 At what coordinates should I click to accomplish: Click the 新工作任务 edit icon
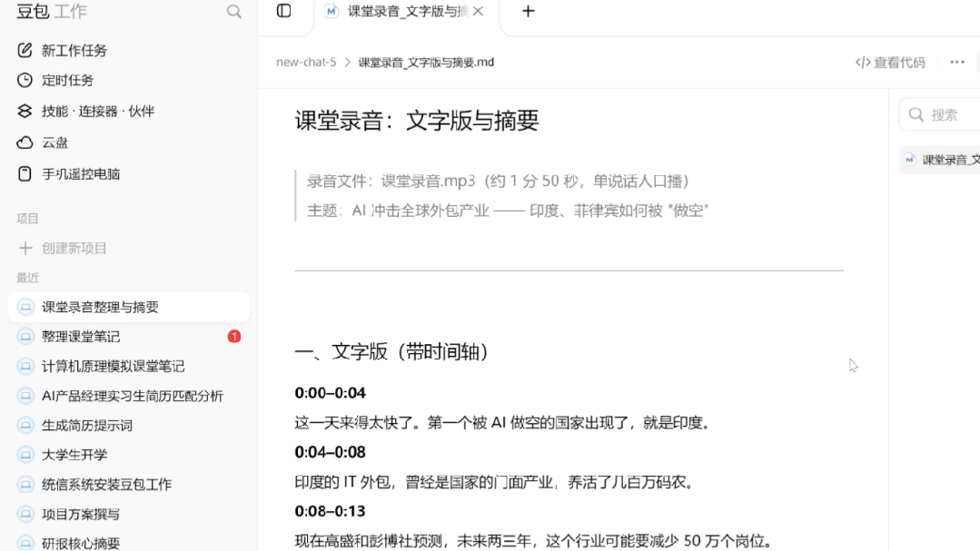coord(25,50)
